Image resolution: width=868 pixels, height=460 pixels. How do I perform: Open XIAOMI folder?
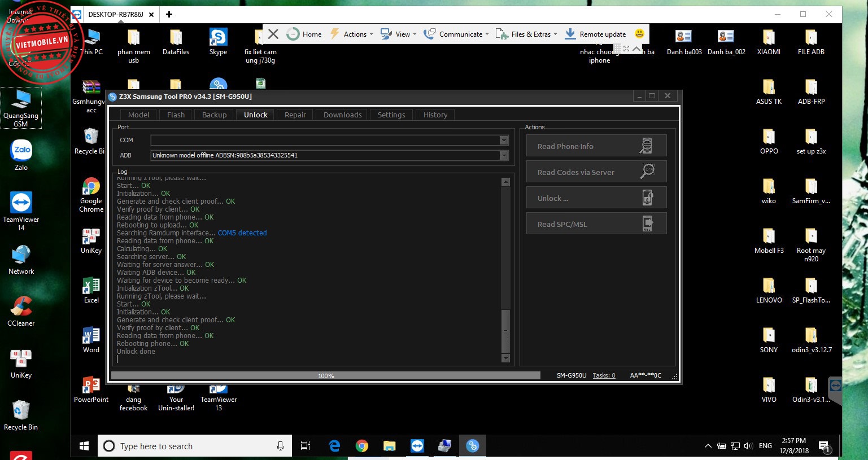[x=769, y=42]
